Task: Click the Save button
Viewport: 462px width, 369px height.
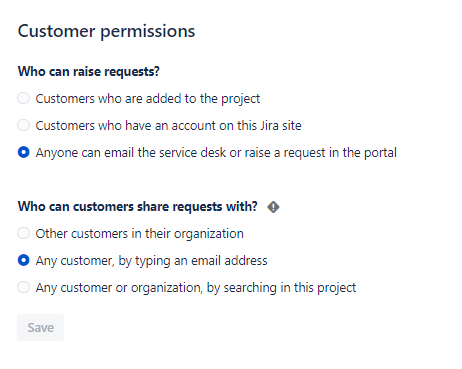Action: coord(40,327)
